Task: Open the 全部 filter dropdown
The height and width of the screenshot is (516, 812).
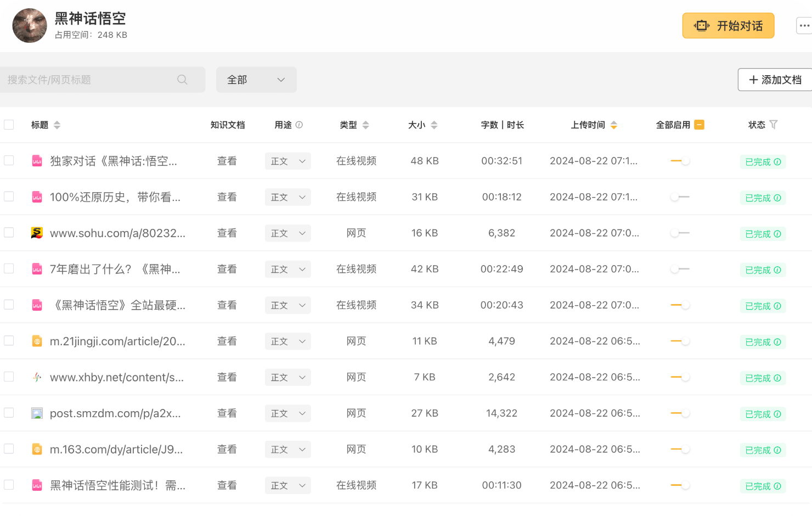Action: (256, 80)
